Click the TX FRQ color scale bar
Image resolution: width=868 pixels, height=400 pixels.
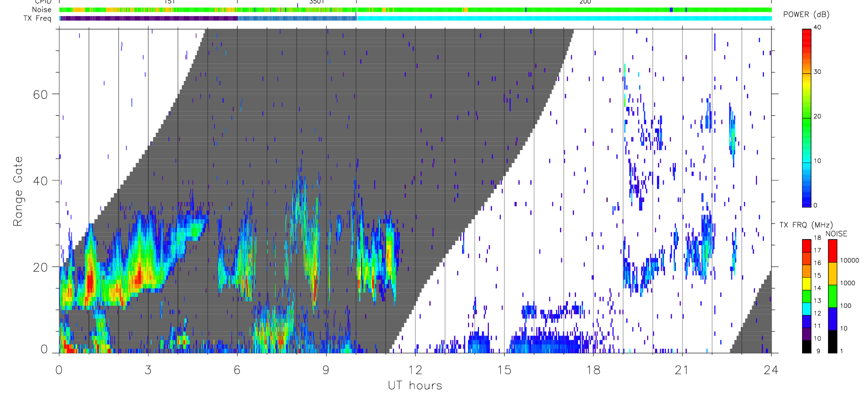pos(807,296)
